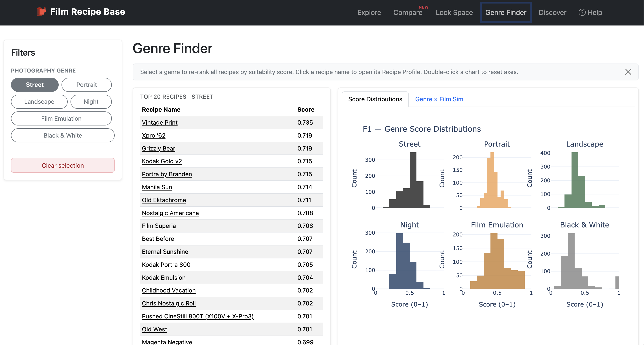Image resolution: width=644 pixels, height=345 pixels.
Task: Open the Kodak Emulsion recipe
Action: 163,278
